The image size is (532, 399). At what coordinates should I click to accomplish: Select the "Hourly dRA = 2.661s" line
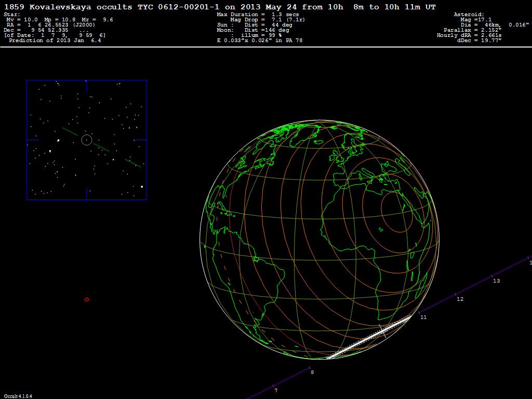click(469, 35)
